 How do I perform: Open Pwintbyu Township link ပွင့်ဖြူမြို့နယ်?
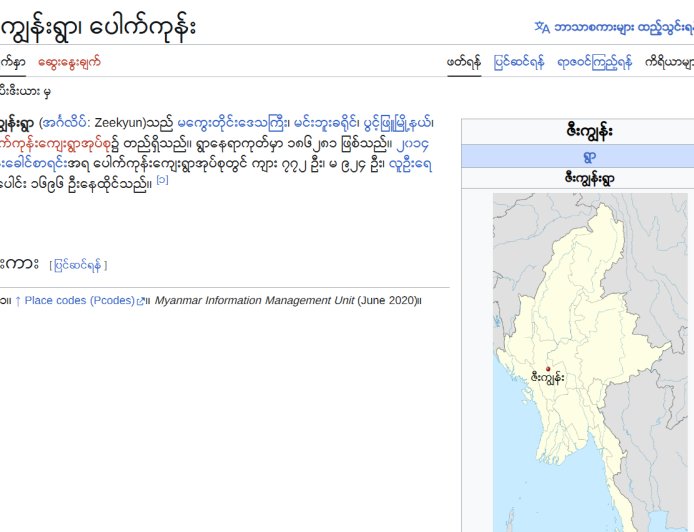click(x=397, y=123)
